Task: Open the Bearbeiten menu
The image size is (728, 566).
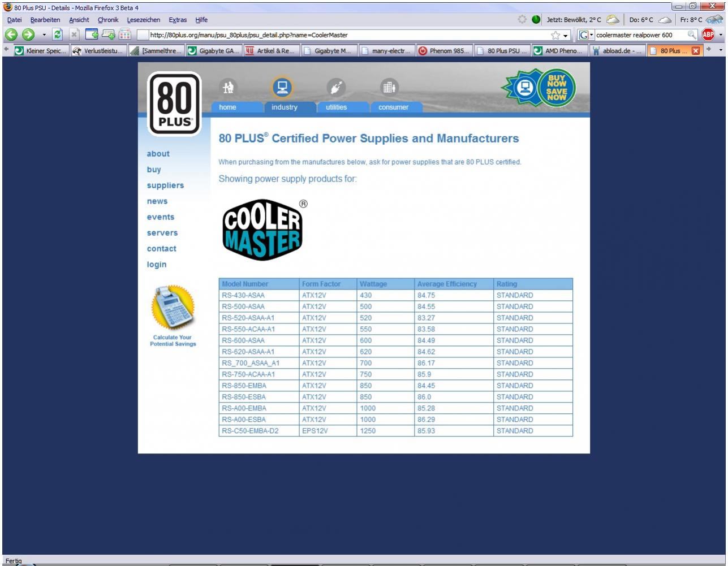Action: (45, 20)
